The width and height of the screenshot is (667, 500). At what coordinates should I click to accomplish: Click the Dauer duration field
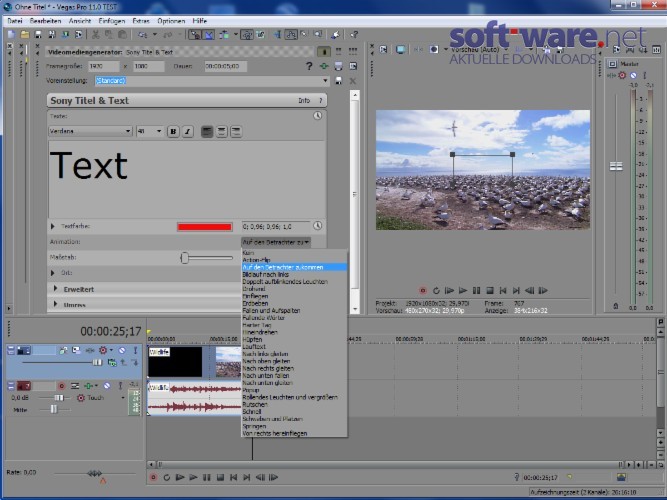pyautogui.click(x=225, y=66)
